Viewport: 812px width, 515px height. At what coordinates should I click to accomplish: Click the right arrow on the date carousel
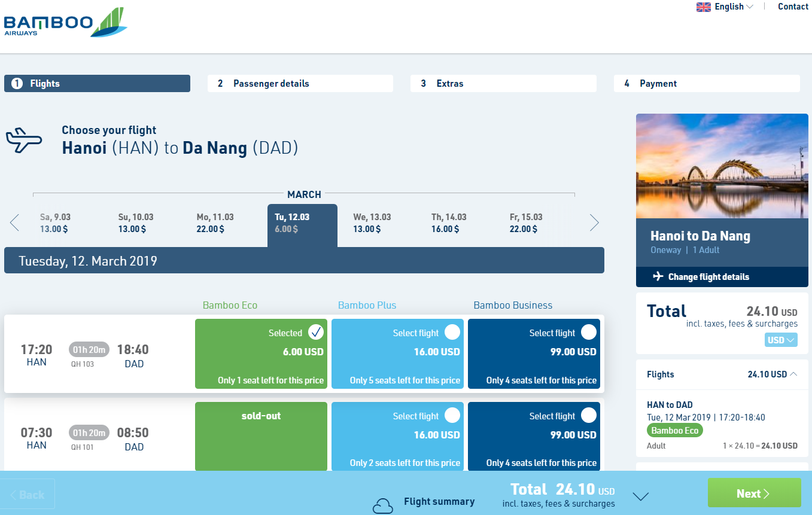(x=594, y=223)
